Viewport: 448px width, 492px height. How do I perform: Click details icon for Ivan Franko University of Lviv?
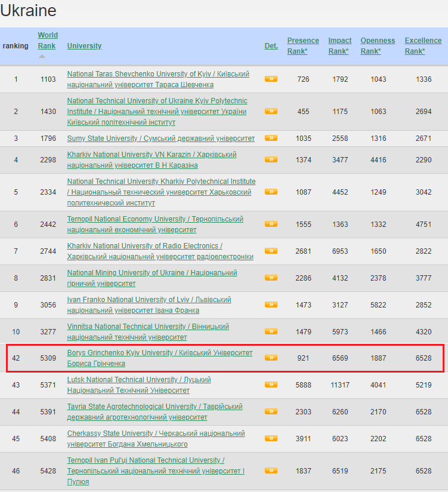(271, 305)
